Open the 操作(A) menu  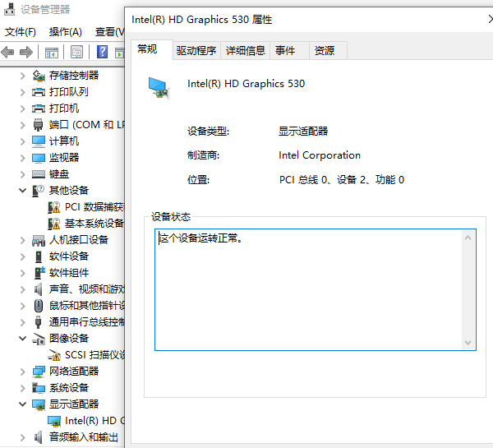66,32
